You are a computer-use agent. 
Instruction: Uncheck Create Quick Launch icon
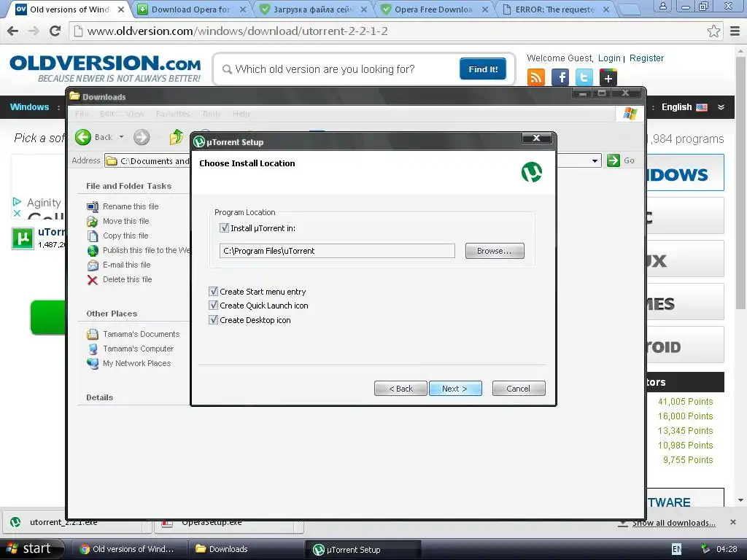(x=214, y=306)
